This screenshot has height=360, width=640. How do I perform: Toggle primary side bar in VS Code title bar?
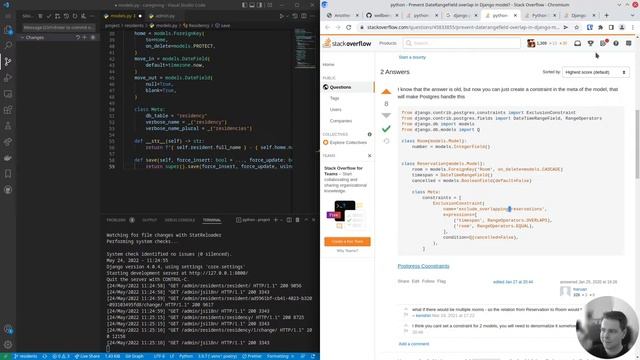[x=244, y=5]
